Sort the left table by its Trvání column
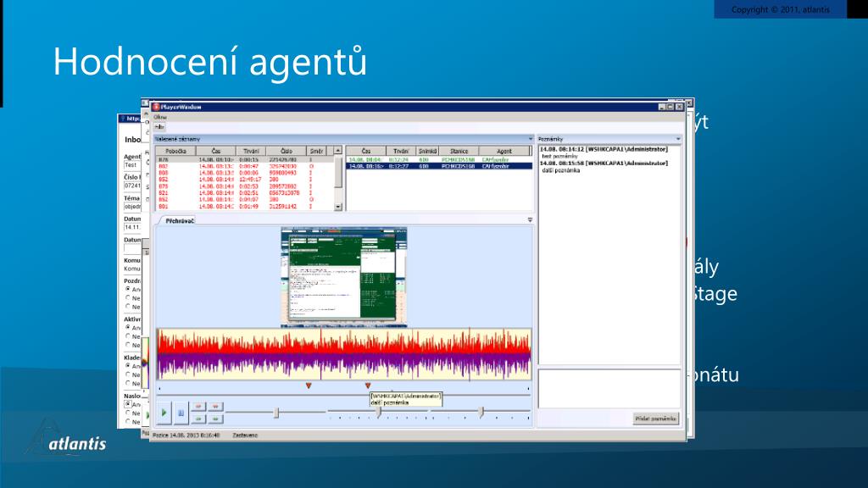This screenshot has width=868, height=488. point(251,151)
